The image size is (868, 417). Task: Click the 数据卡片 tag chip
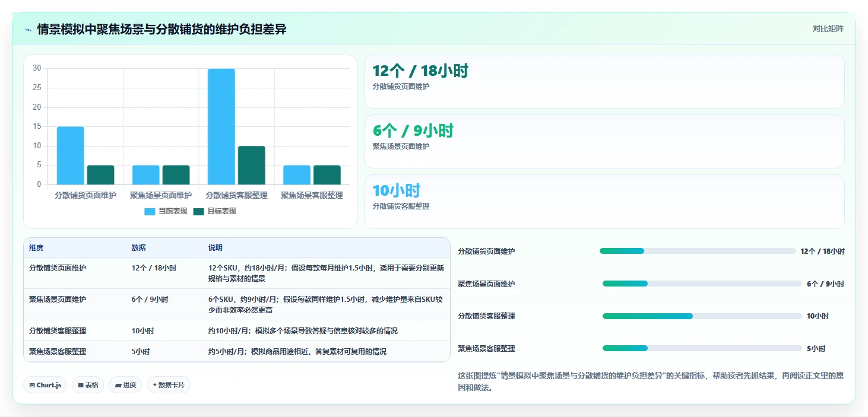point(169,385)
